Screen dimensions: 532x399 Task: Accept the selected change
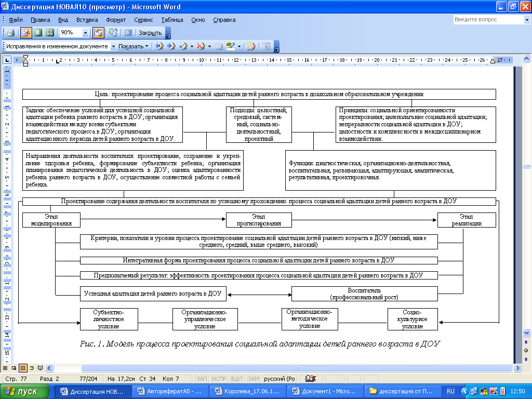click(x=183, y=46)
